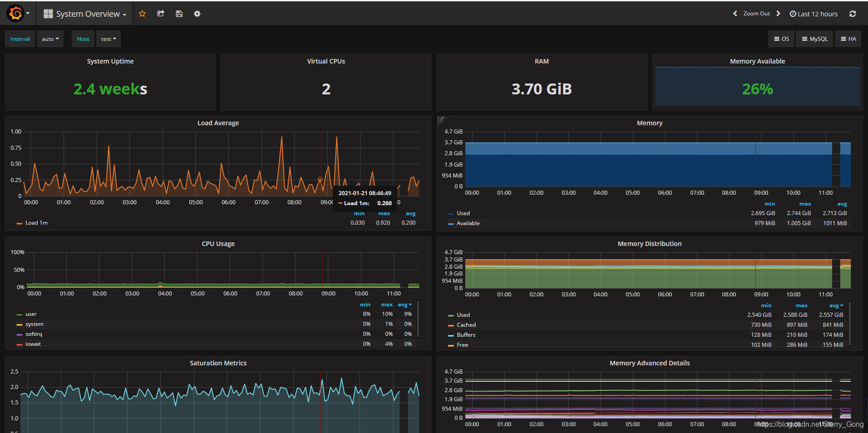Shift time range backward with left chevron
Image resolution: width=868 pixels, height=433 pixels.
click(x=735, y=14)
